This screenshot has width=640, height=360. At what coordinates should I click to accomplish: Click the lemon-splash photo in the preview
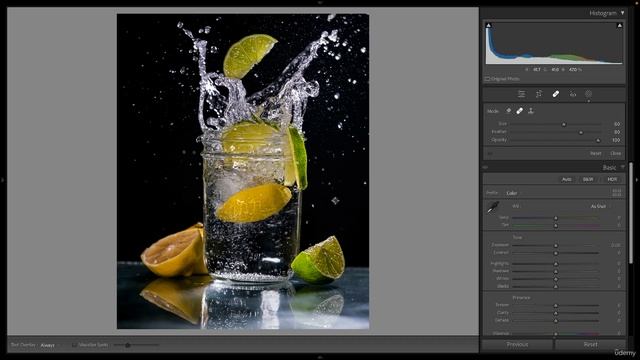(243, 171)
